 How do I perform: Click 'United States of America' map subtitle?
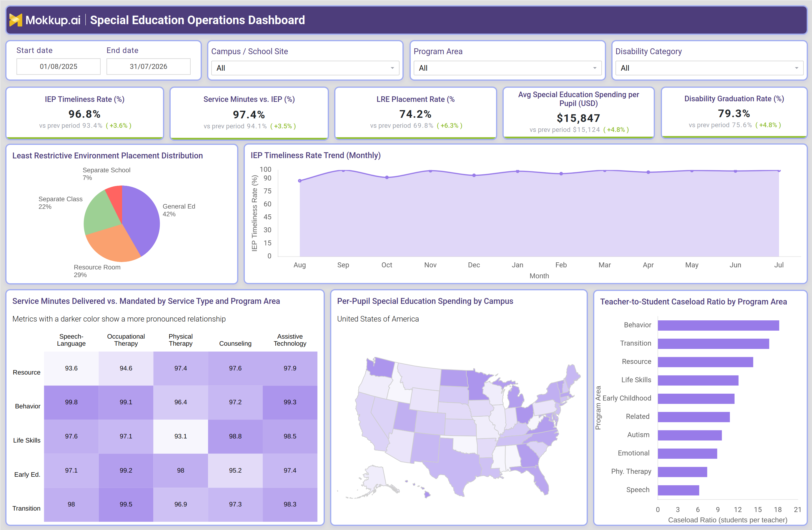coord(378,319)
